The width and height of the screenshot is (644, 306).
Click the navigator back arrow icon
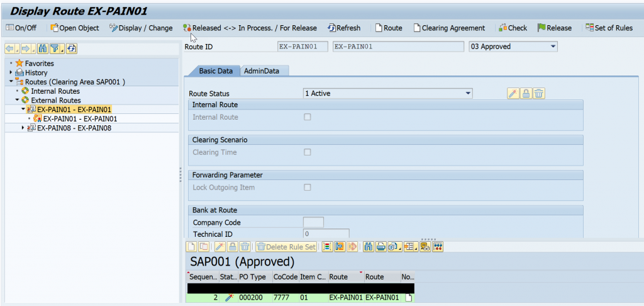(10, 49)
